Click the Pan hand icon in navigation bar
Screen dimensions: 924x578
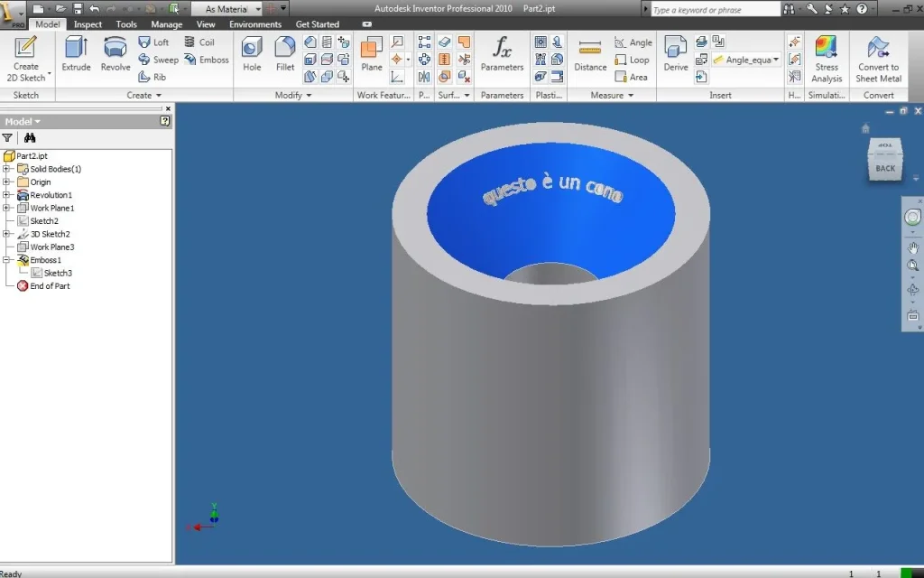coord(913,247)
